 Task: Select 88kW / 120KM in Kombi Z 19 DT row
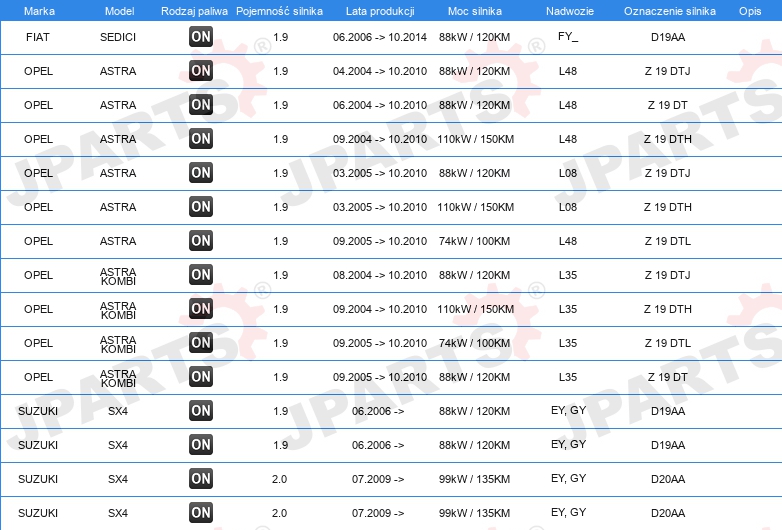tap(474, 377)
